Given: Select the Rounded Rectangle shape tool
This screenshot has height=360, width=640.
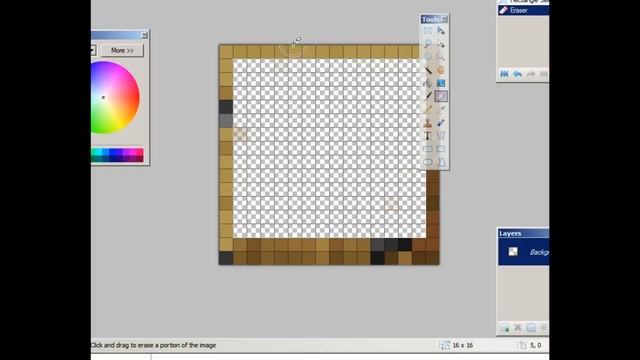Looking at the screenshot, I should pos(441,149).
